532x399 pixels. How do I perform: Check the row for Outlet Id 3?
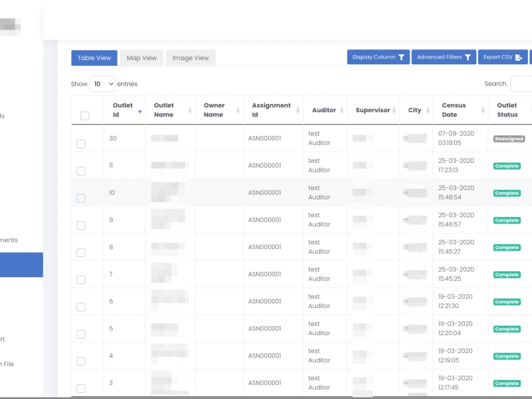81,388
